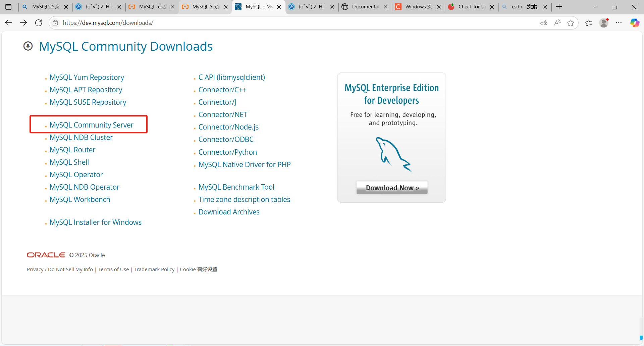Open Connector/J link

click(217, 102)
